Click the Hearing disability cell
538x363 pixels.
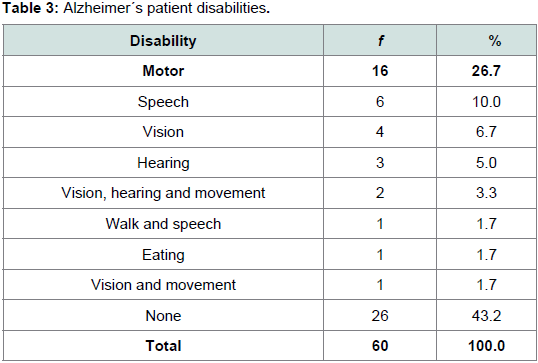coord(163,163)
